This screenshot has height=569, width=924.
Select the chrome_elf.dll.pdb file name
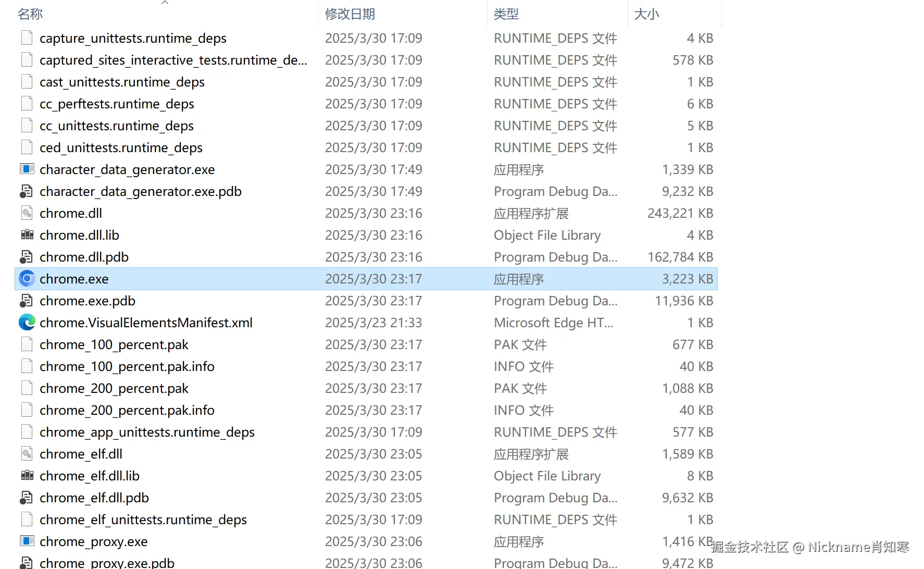coord(94,498)
